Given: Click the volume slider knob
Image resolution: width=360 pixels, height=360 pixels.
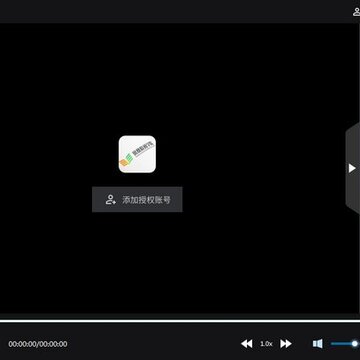Looking at the screenshot, I should pyautogui.click(x=355, y=344).
